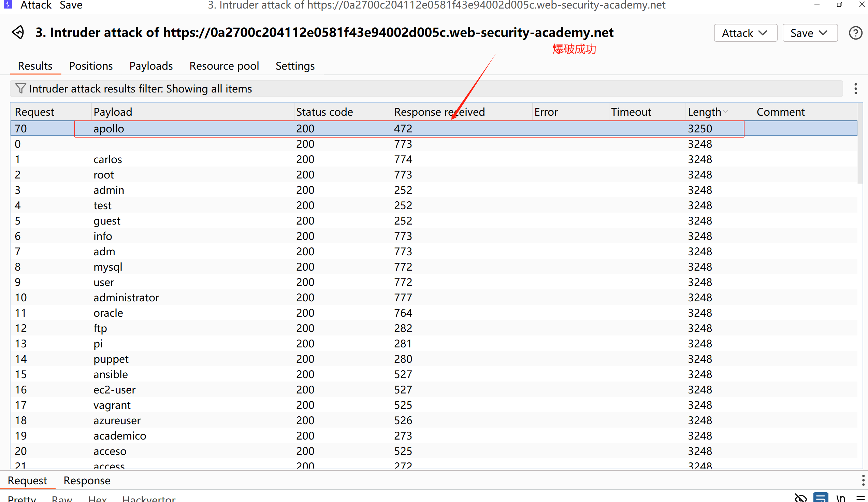Click the hamburger menu icon in the message editor
This screenshot has height=502, width=868.
pos(860,498)
